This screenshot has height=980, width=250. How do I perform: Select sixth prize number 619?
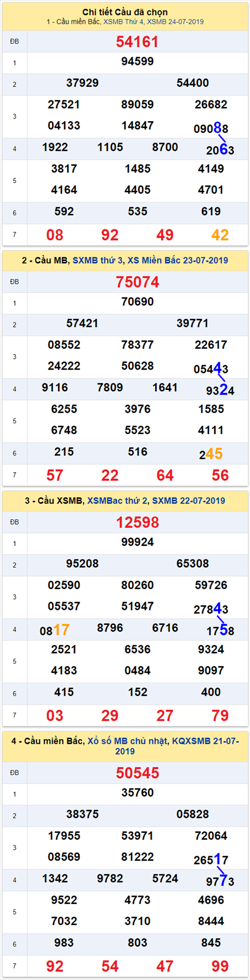211,211
